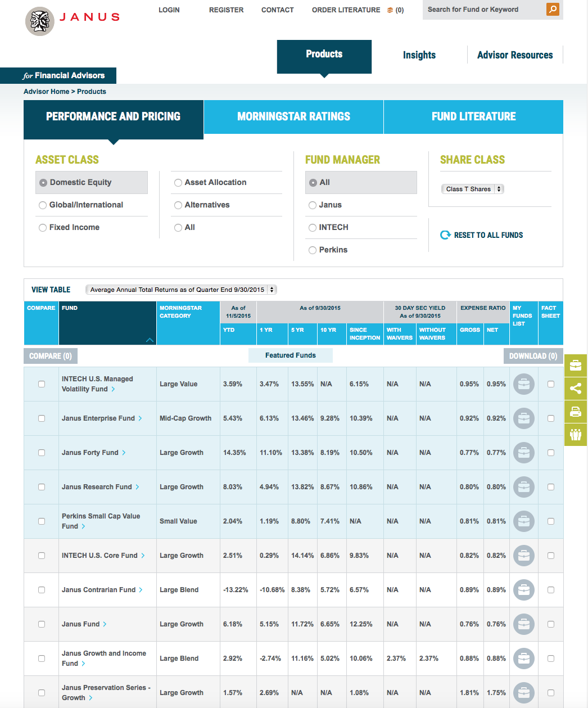
Task: Add Janus Contrarian Fund to My Funds
Action: (524, 590)
